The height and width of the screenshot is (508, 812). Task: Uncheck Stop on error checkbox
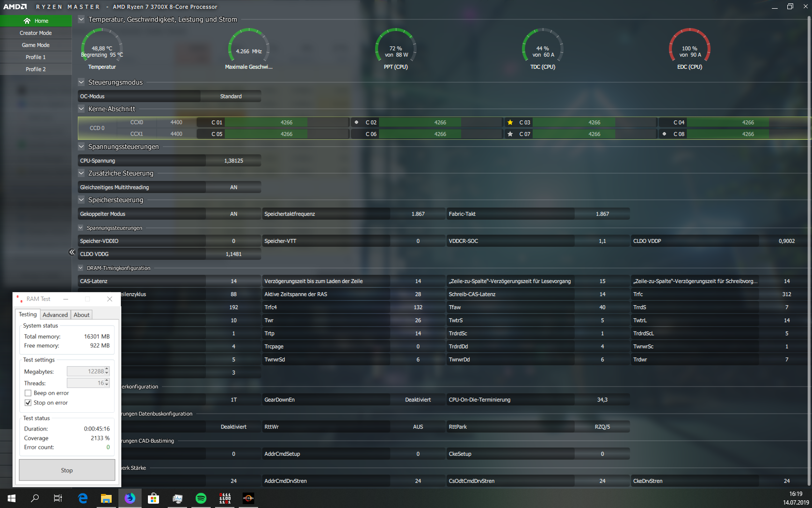point(28,403)
